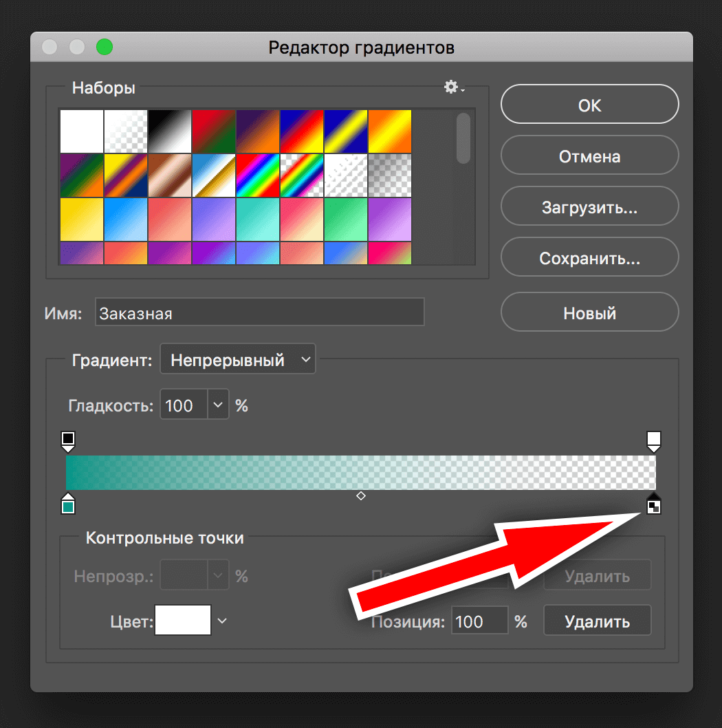This screenshot has height=728, width=722.
Task: Select the transparent color stop on right
Action: [x=653, y=506]
